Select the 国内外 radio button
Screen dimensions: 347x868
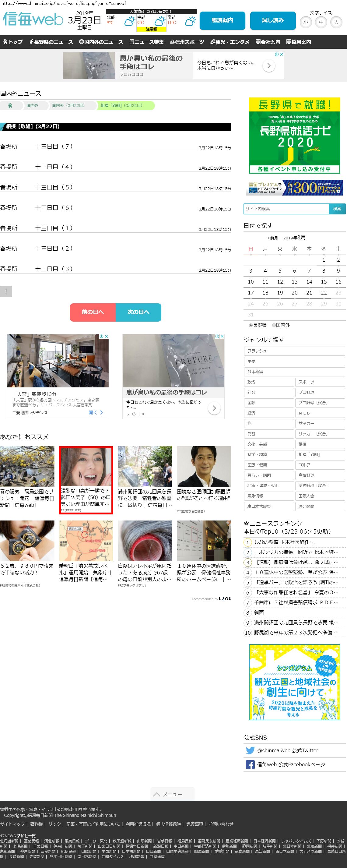click(274, 325)
